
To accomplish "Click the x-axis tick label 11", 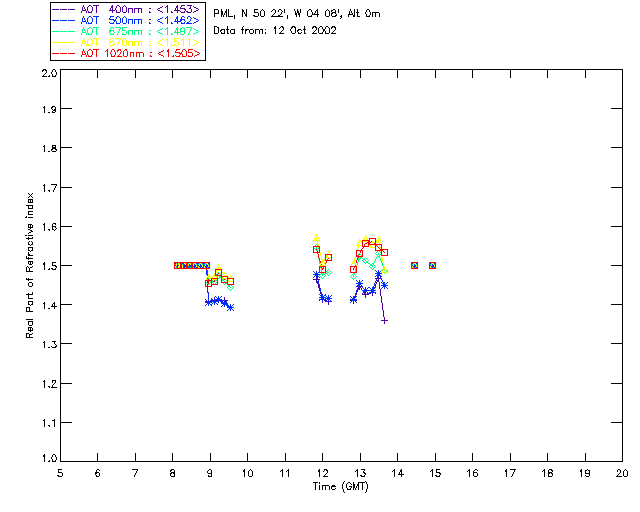I will (x=285, y=473).
